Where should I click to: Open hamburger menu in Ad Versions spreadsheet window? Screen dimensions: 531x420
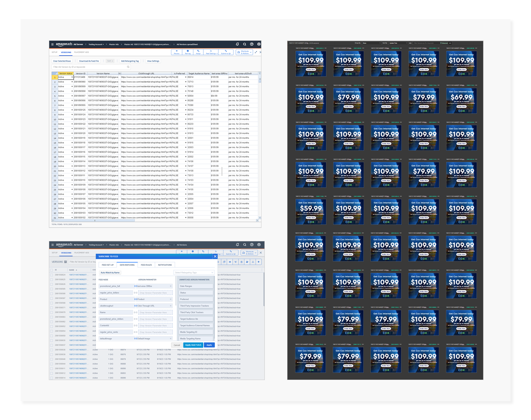(52, 45)
